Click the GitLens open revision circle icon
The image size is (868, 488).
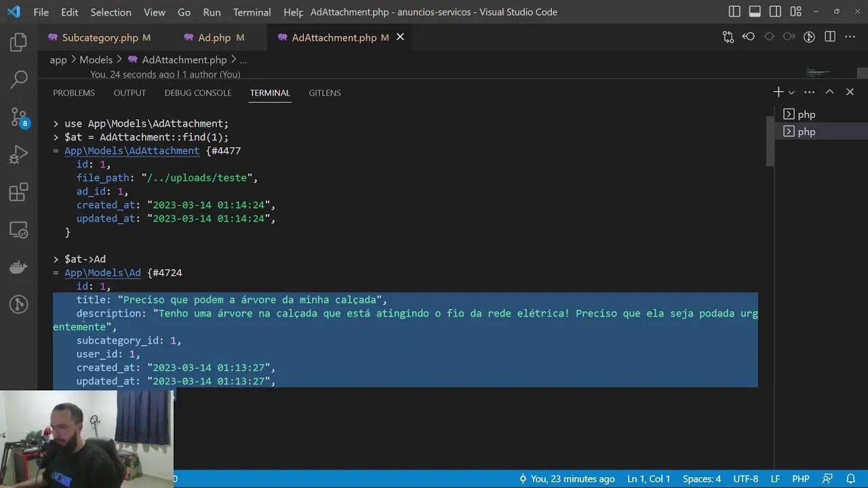(769, 37)
